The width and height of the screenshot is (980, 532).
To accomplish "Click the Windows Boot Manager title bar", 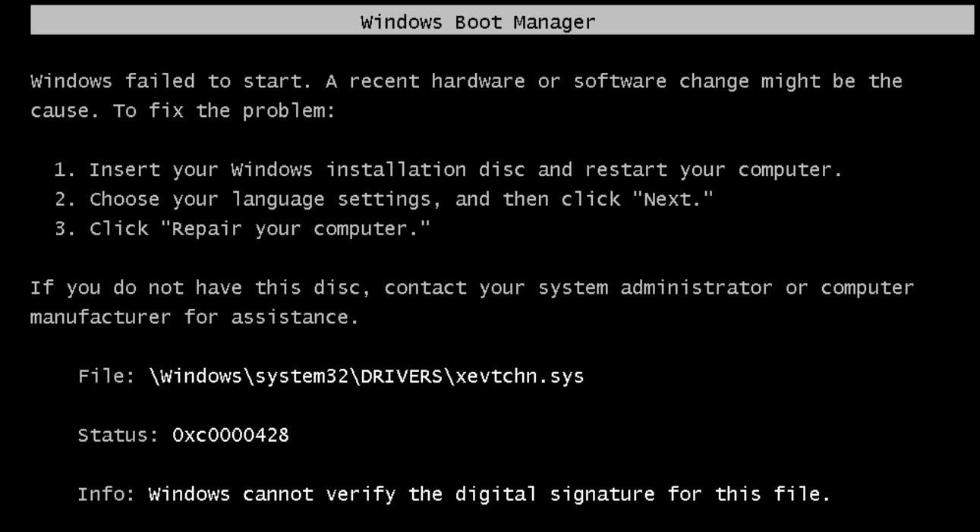I will [501, 22].
